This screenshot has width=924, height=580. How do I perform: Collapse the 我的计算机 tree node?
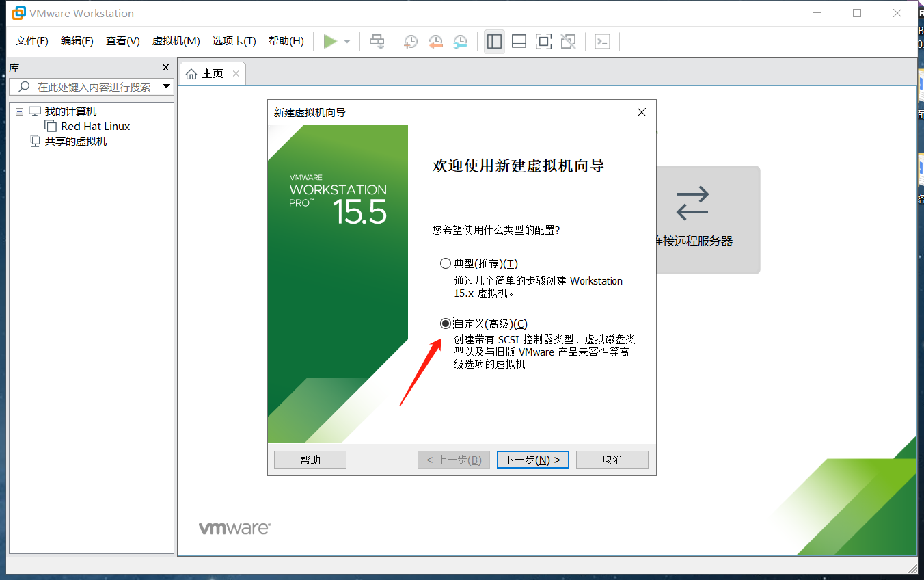click(19, 111)
